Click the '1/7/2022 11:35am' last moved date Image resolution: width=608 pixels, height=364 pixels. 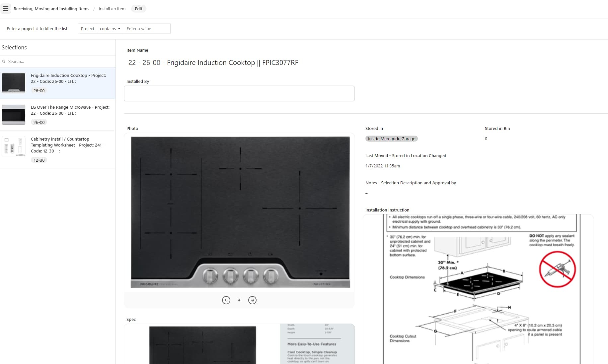(383, 166)
